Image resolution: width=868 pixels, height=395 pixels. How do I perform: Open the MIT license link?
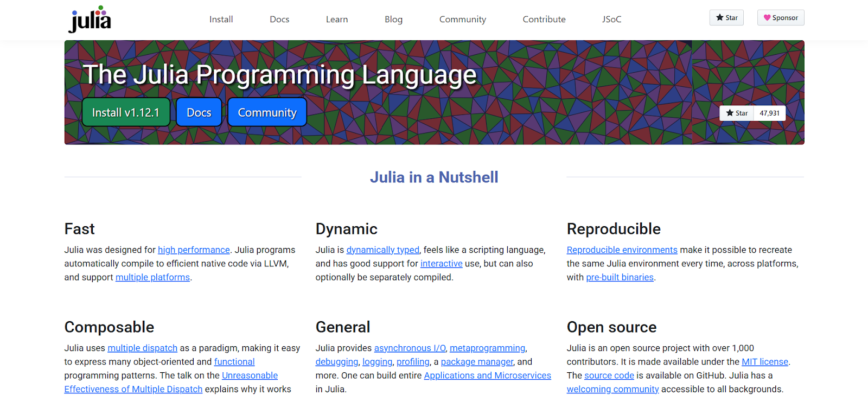pyautogui.click(x=764, y=361)
